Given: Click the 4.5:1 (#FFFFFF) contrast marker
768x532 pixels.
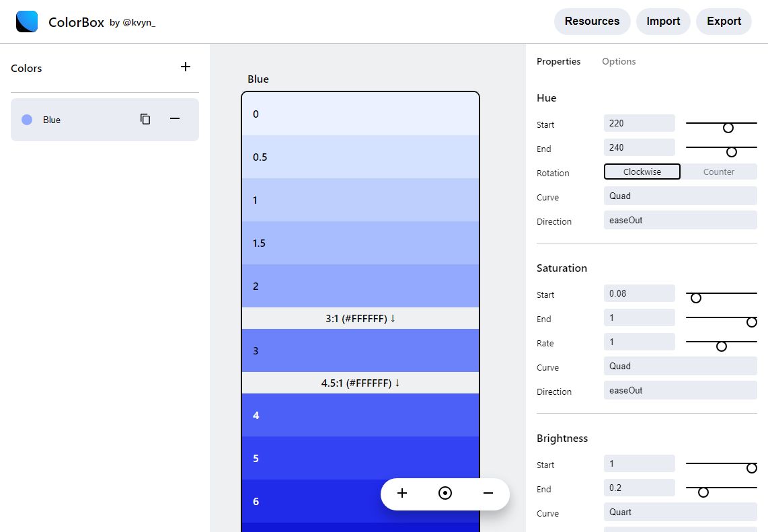Looking at the screenshot, I should (x=360, y=383).
